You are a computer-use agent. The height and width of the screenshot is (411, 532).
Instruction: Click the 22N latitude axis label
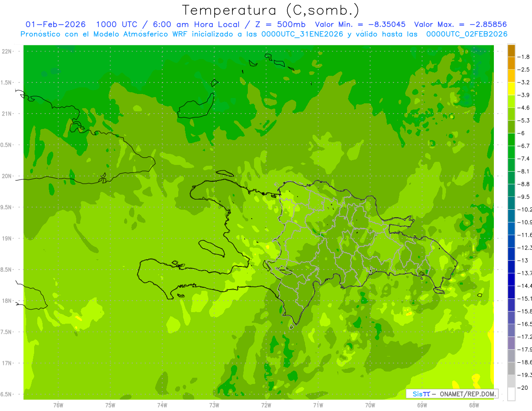(x=7, y=51)
